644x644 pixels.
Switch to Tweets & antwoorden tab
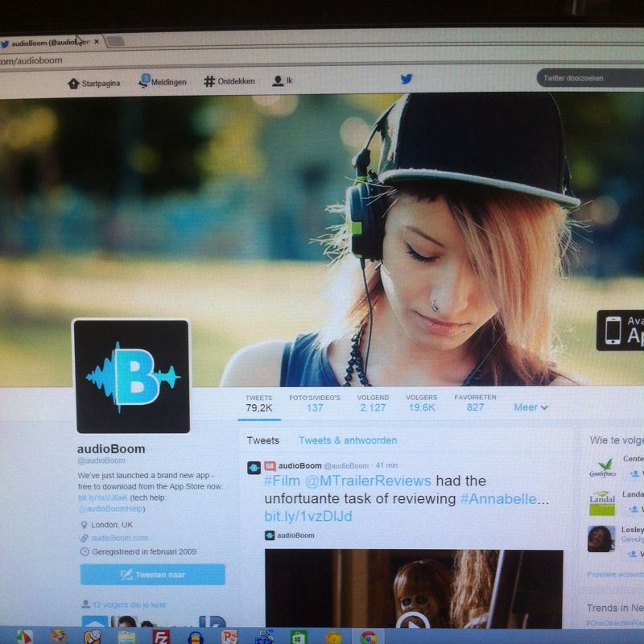coord(347,440)
